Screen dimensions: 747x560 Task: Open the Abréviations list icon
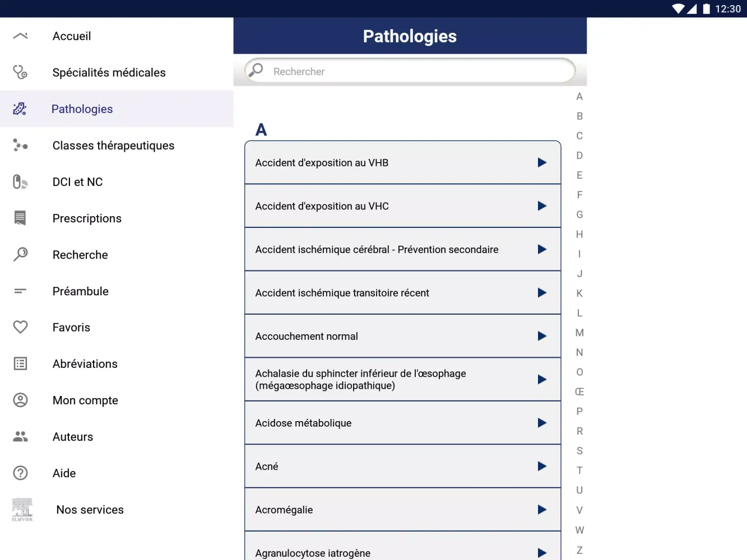click(20, 364)
